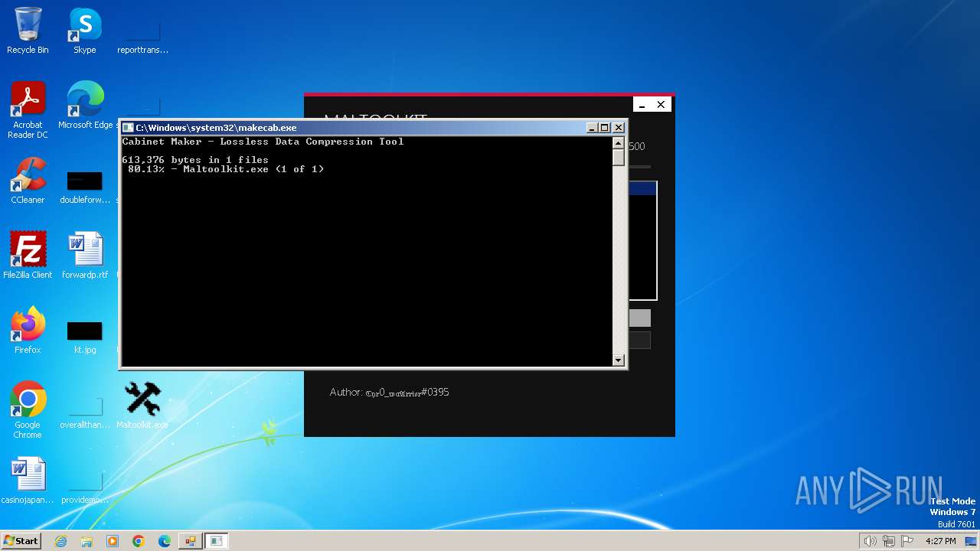Launch Skype from the desktop
980x551 pixels.
click(x=85, y=31)
